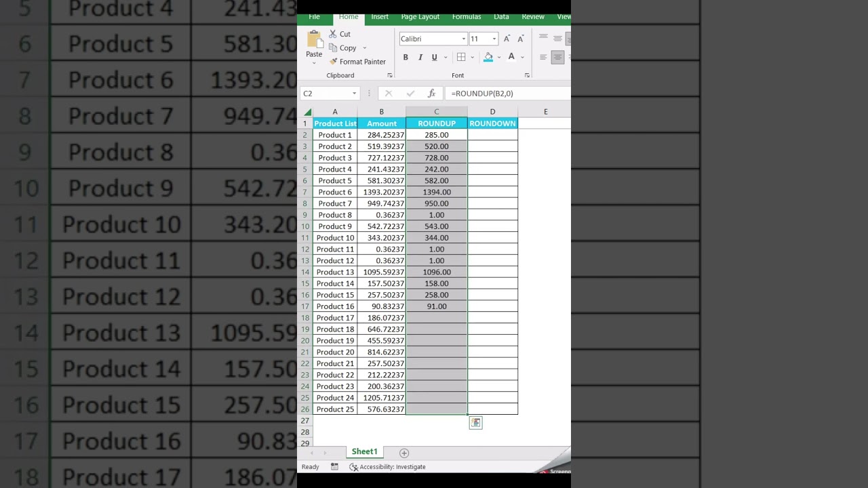Switch to the Review tab
This screenshot has width=868, height=488.
(533, 16)
